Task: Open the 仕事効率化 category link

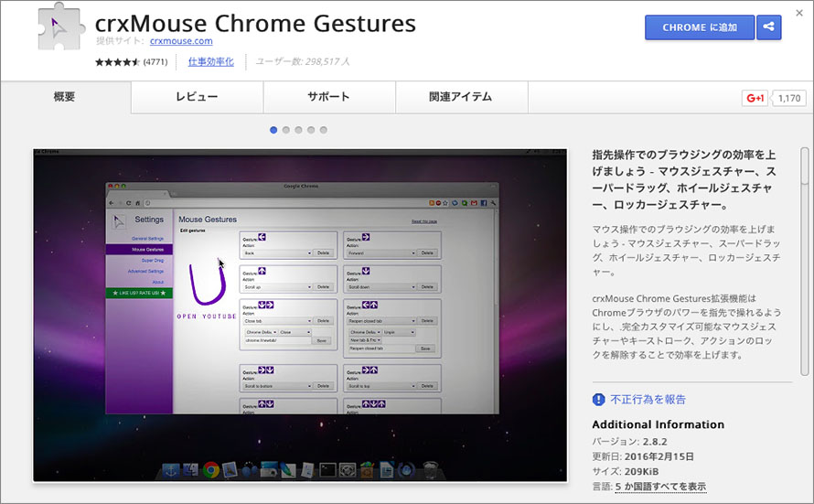Action: pyautogui.click(x=210, y=62)
